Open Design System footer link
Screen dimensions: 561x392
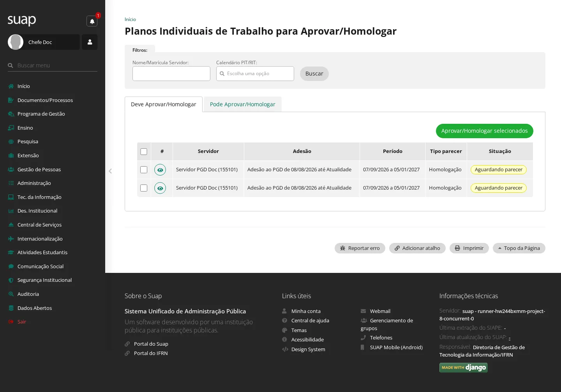pyautogui.click(x=308, y=349)
